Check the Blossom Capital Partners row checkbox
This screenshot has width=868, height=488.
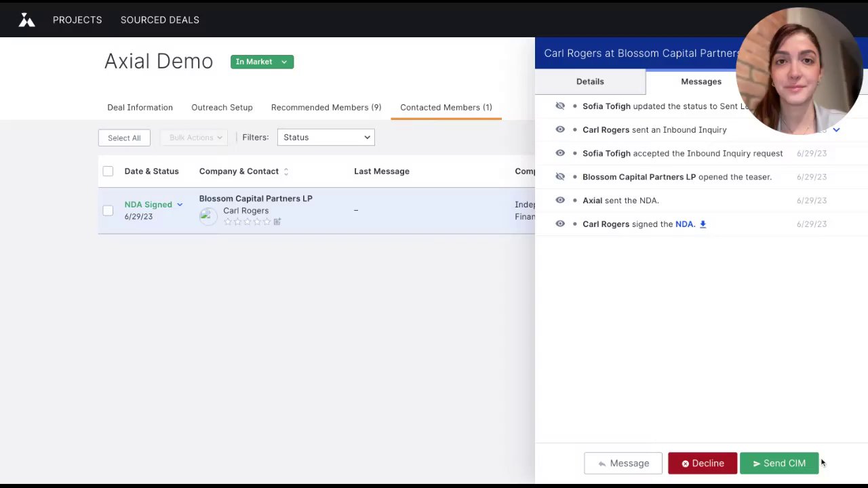click(108, 210)
